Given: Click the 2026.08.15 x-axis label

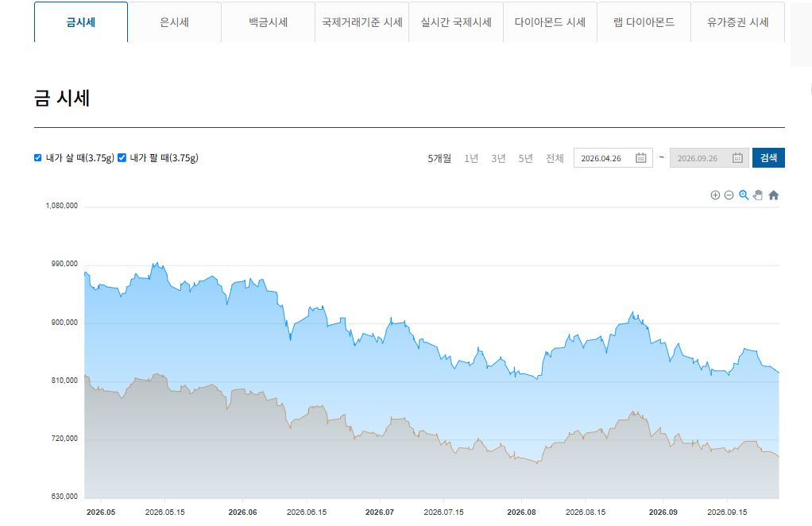Looking at the screenshot, I should (x=586, y=512).
